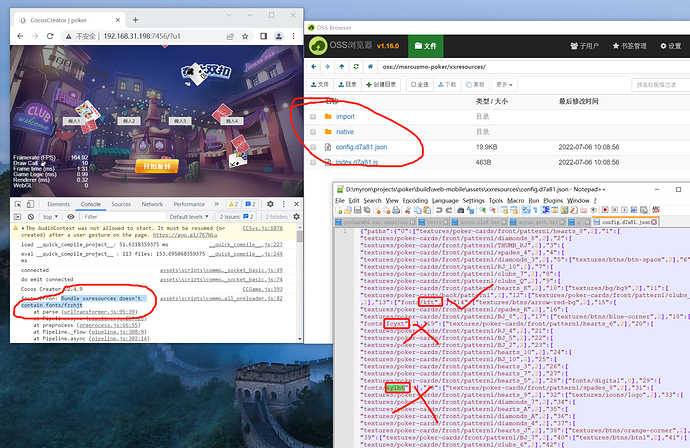Open 书签管理 bookmark manager

pos(630,46)
